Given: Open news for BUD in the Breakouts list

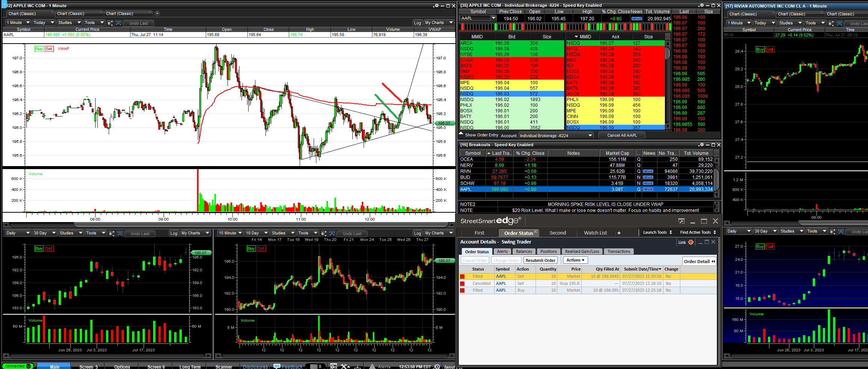Looking at the screenshot, I should tap(648, 177).
